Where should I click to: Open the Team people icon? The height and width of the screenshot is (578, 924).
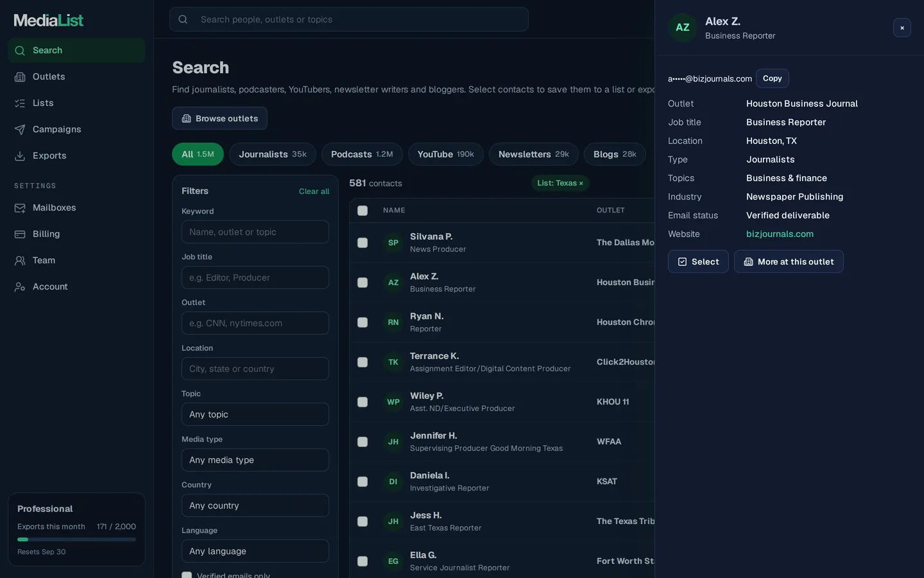coord(20,261)
